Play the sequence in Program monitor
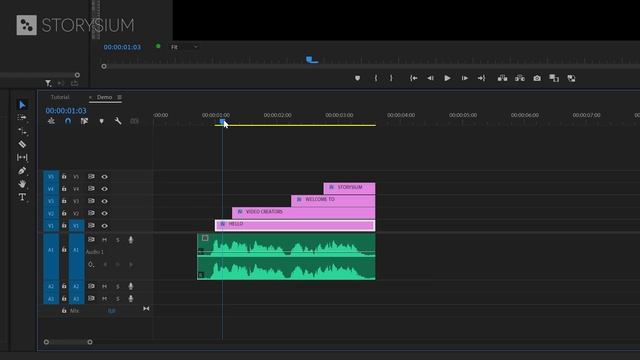The image size is (640, 360). (x=447, y=78)
